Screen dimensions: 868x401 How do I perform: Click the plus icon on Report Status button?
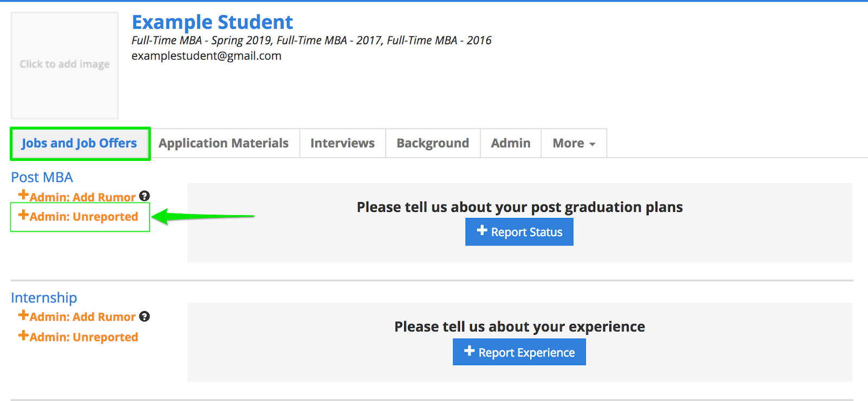pyautogui.click(x=482, y=231)
